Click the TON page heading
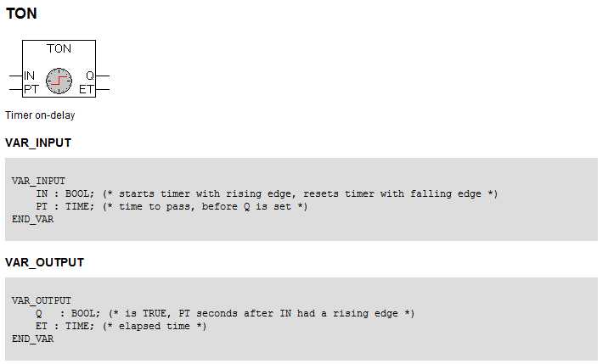608x364 pixels. click(x=21, y=14)
